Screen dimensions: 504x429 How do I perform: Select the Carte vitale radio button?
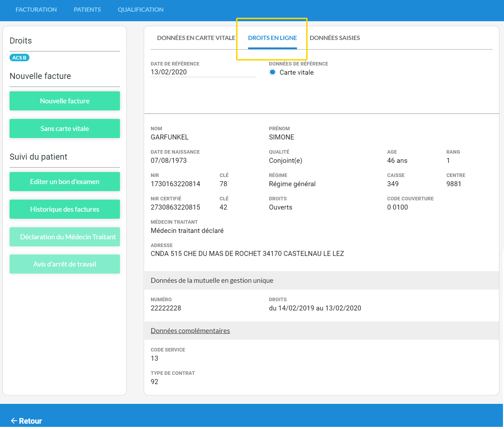click(x=273, y=72)
